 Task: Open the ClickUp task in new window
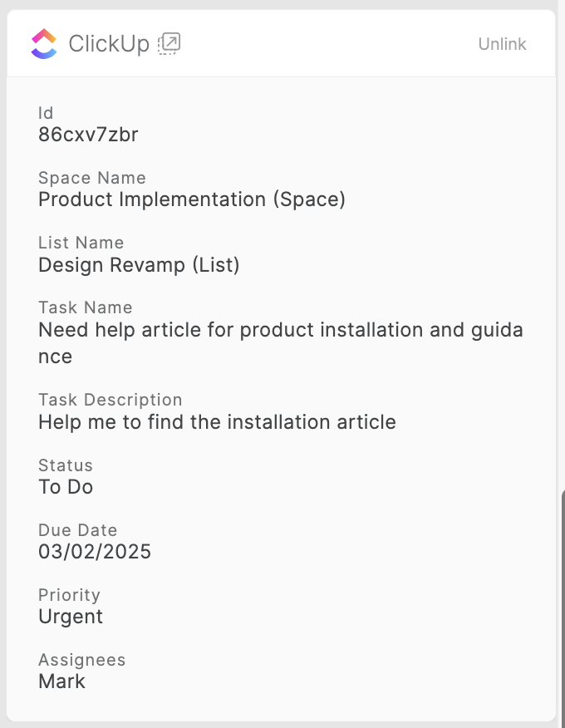click(x=169, y=43)
